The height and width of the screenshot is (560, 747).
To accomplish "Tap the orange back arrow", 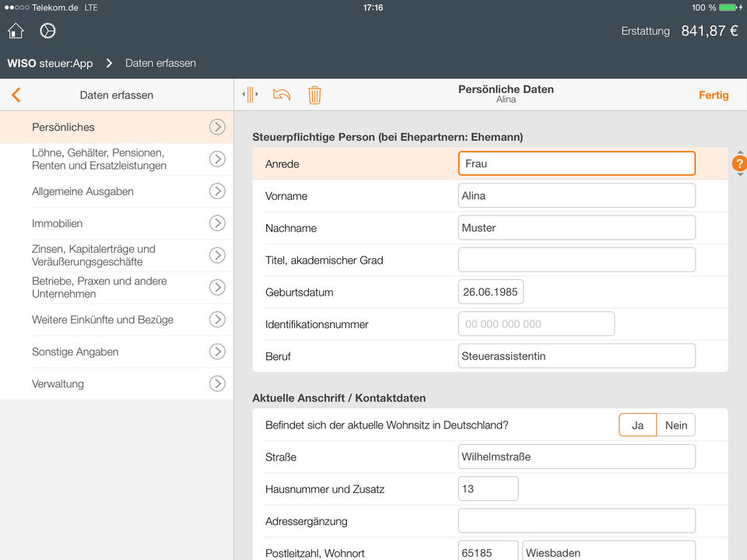I will click(x=16, y=95).
